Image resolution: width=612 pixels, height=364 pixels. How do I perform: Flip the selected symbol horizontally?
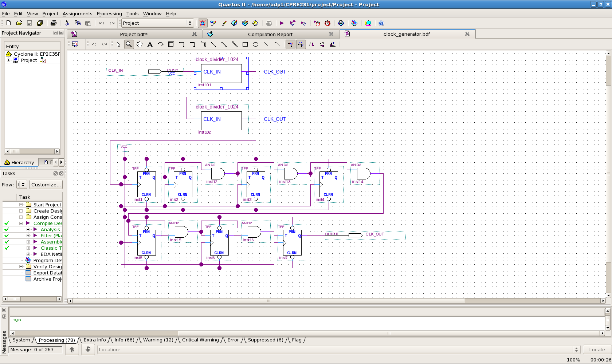[x=311, y=44]
